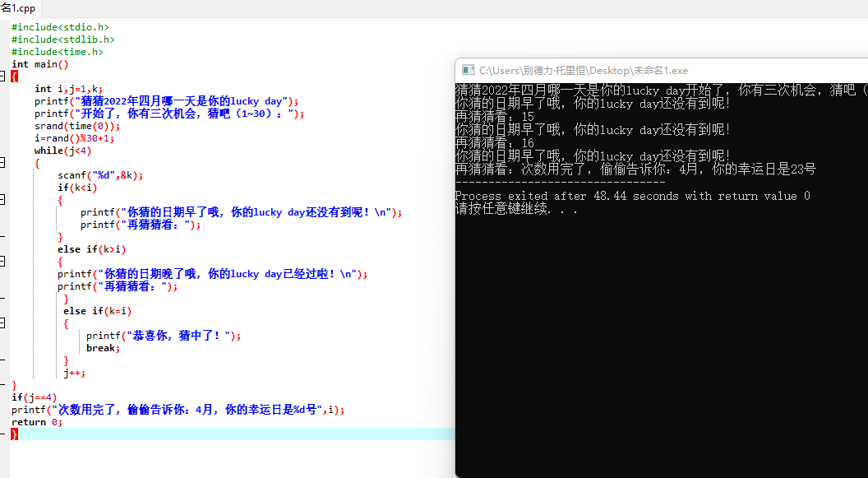Screen dimensions: 868x478
Task: Click the console line 再猜猜看: 15
Action: pos(494,116)
